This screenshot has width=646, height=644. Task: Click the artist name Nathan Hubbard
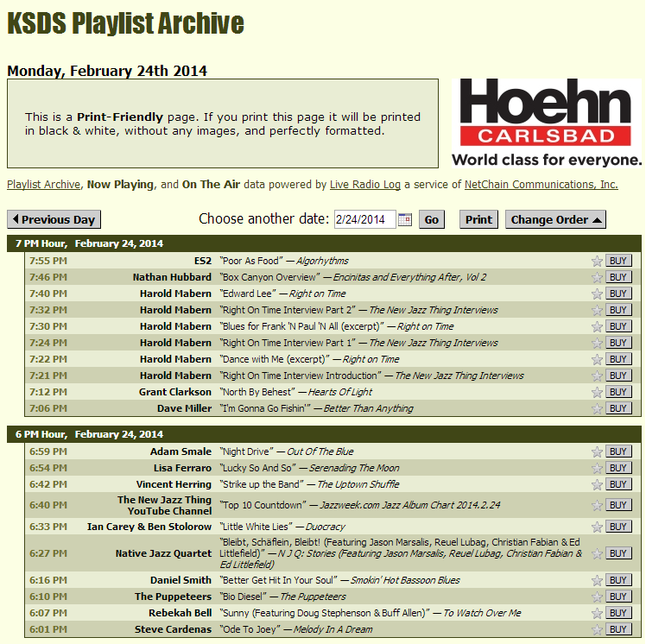[x=172, y=277]
